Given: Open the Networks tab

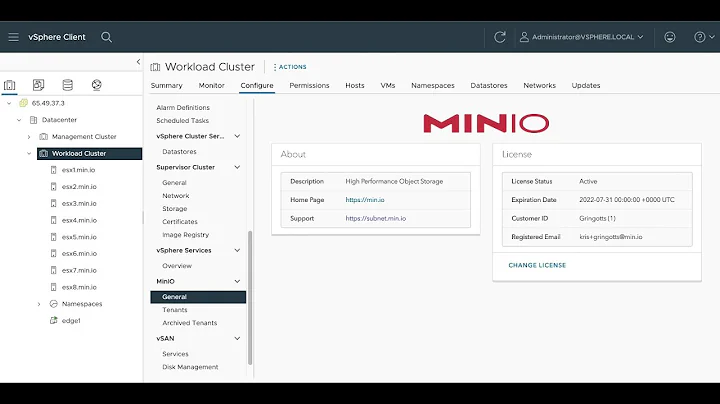Looking at the screenshot, I should [x=539, y=85].
